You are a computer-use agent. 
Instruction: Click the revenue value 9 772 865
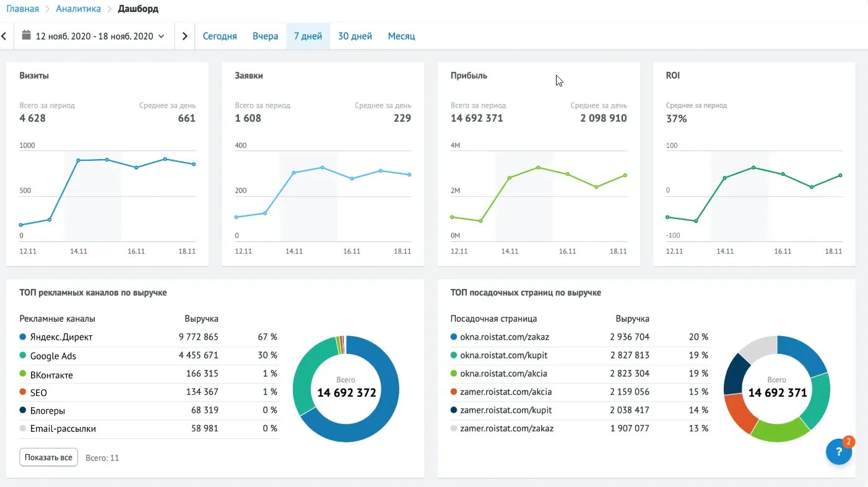click(198, 337)
